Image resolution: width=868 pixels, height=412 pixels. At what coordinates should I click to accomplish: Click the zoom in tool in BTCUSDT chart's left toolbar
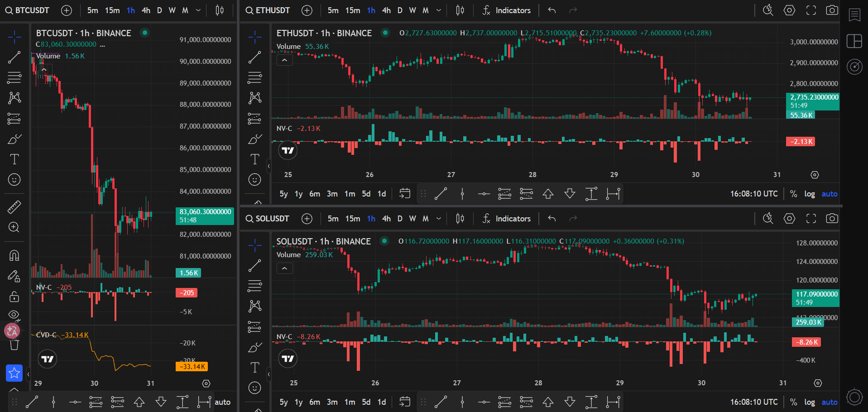14,227
